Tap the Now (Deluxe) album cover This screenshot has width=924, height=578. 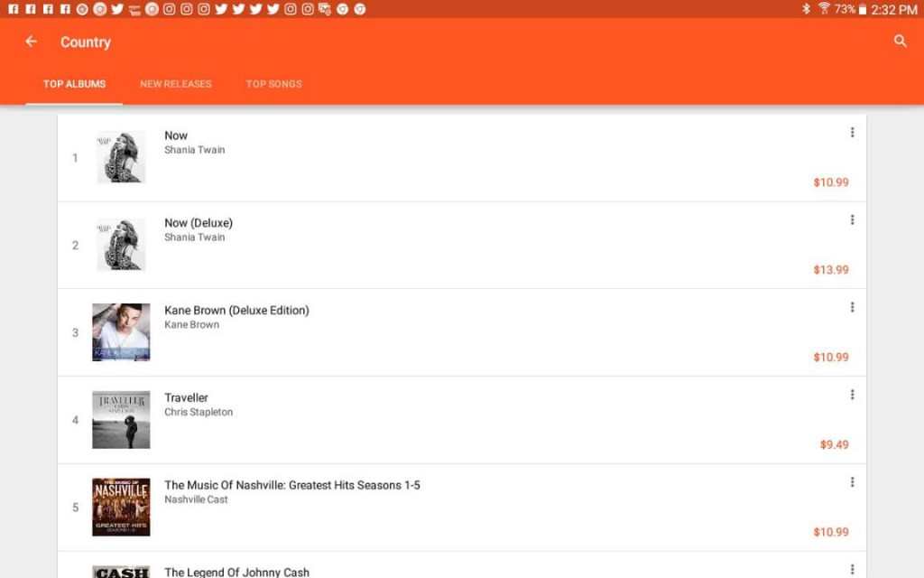(121, 245)
